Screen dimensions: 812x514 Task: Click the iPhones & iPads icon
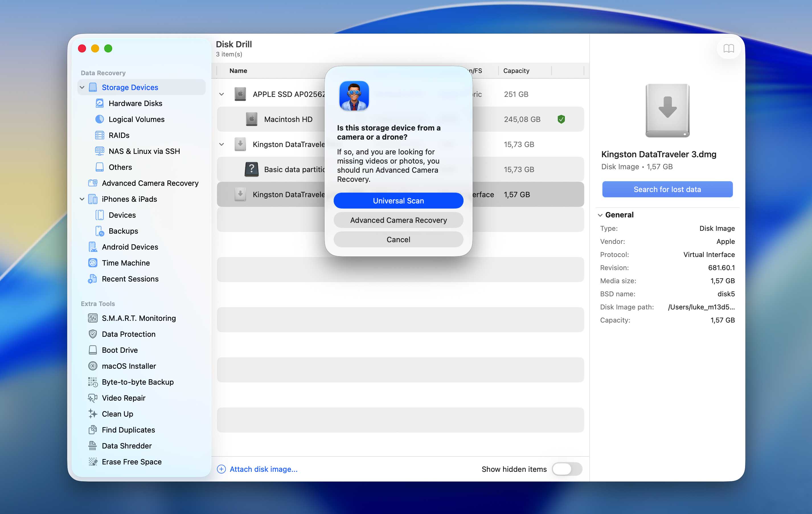tap(93, 199)
